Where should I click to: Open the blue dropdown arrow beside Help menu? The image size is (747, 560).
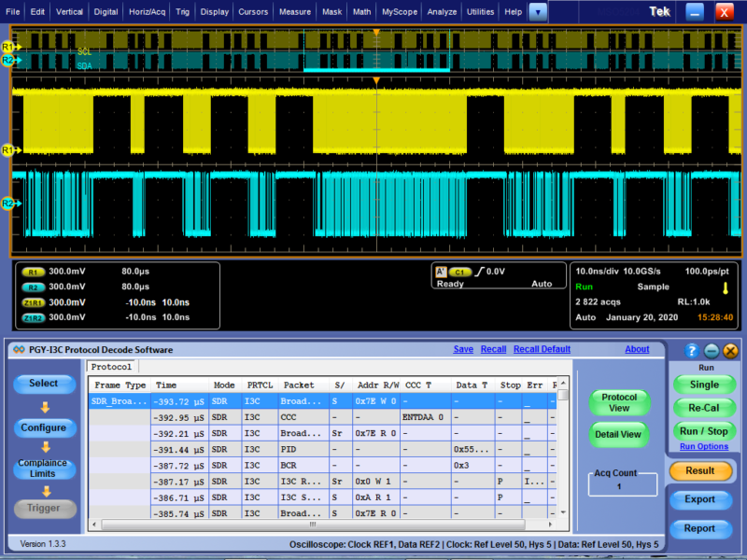[536, 11]
